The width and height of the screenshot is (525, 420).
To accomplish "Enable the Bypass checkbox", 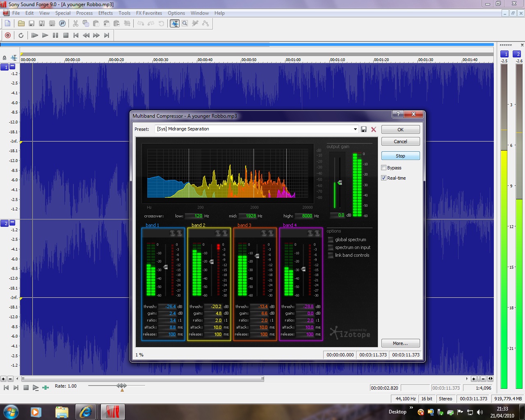I will [x=384, y=168].
